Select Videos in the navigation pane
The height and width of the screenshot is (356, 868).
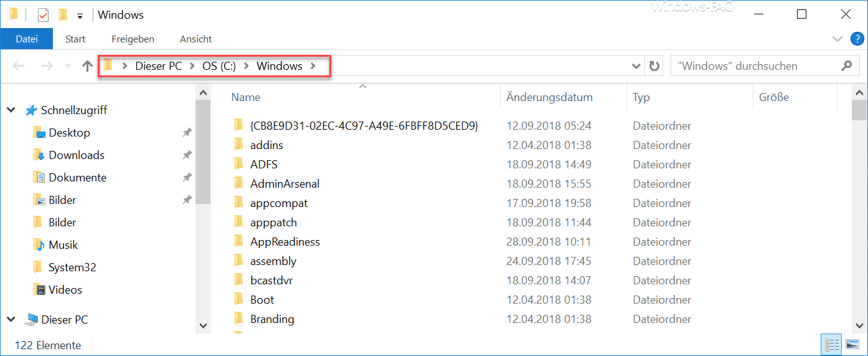[65, 290]
